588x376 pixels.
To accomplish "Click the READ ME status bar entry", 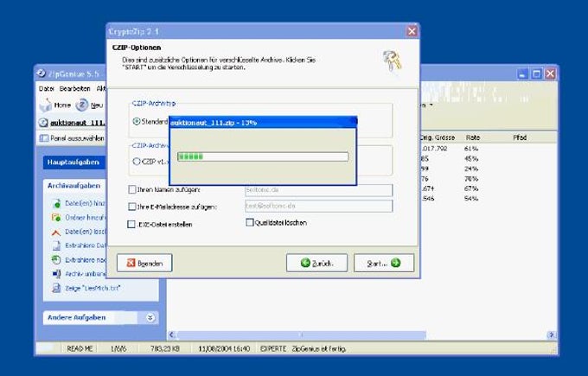I will [80, 348].
